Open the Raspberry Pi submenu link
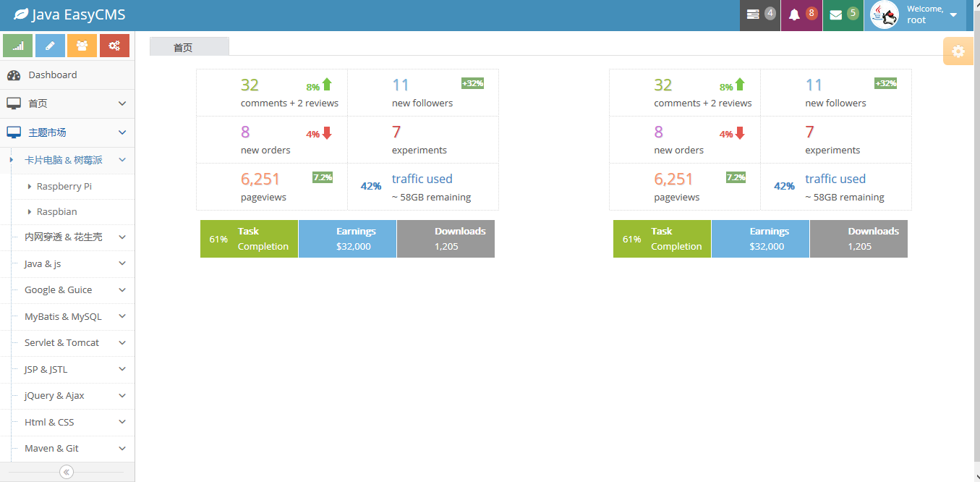980x482 pixels. (64, 186)
